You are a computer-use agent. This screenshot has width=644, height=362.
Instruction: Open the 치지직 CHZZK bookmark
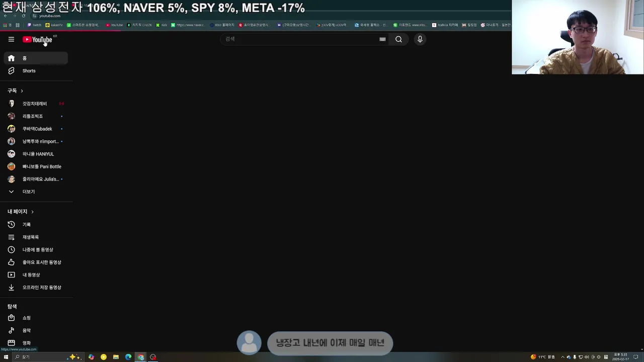(139, 25)
